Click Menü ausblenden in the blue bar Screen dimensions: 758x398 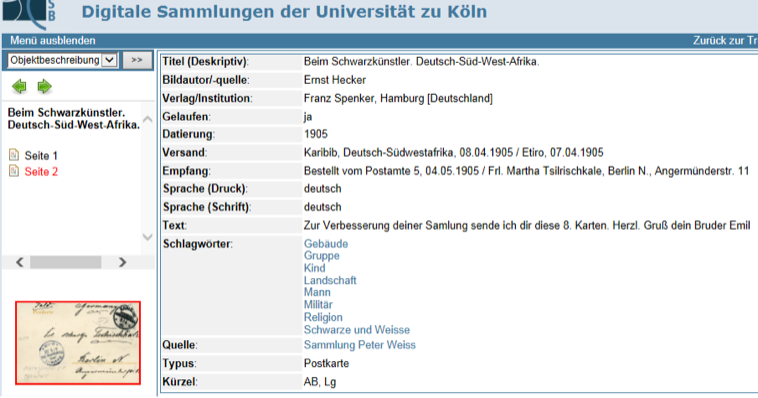click(53, 41)
